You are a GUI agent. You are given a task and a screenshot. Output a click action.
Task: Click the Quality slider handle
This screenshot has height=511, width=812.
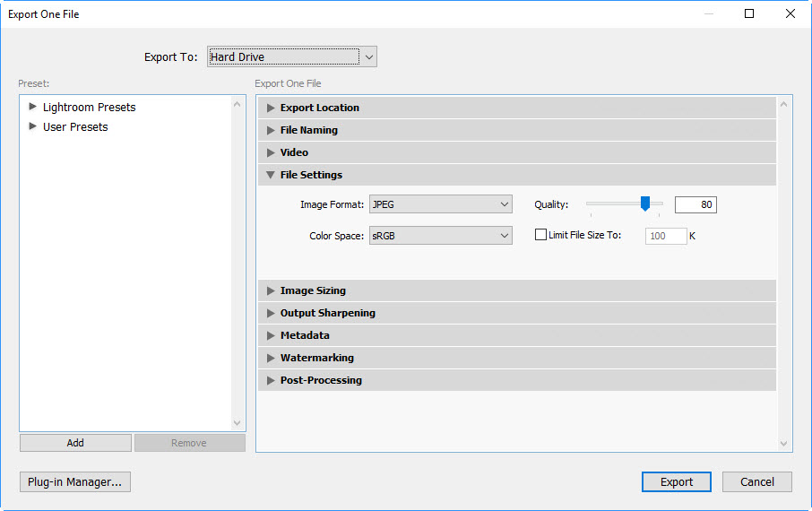point(644,204)
